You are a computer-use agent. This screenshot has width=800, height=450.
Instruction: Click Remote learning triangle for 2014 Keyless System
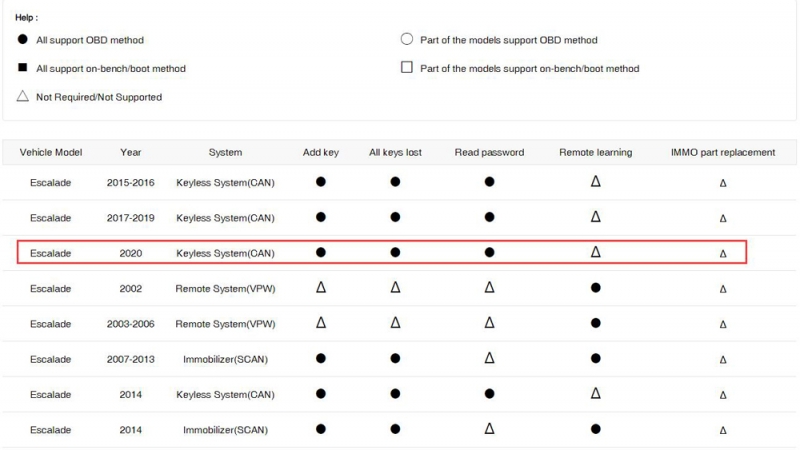click(595, 393)
